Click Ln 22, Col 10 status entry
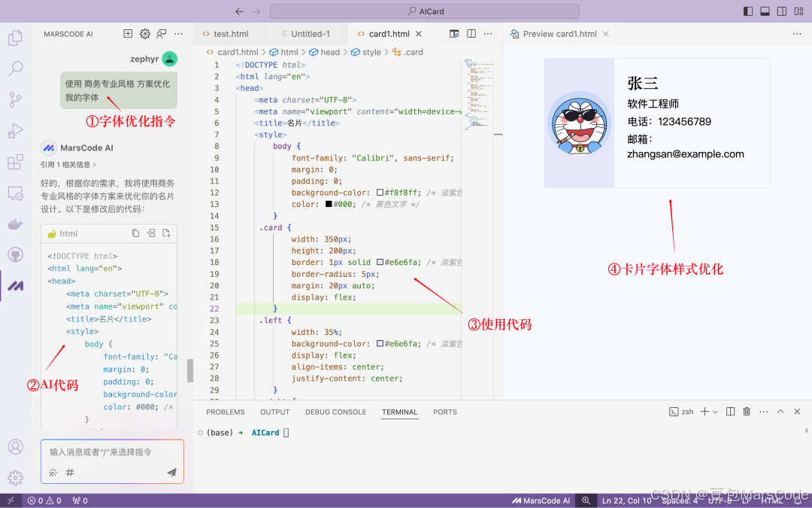 [626, 500]
